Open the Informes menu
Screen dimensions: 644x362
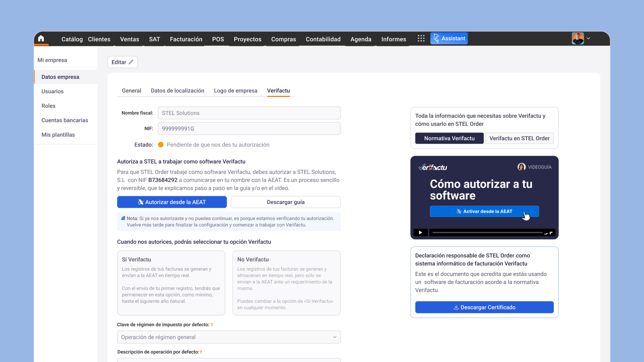[394, 39]
